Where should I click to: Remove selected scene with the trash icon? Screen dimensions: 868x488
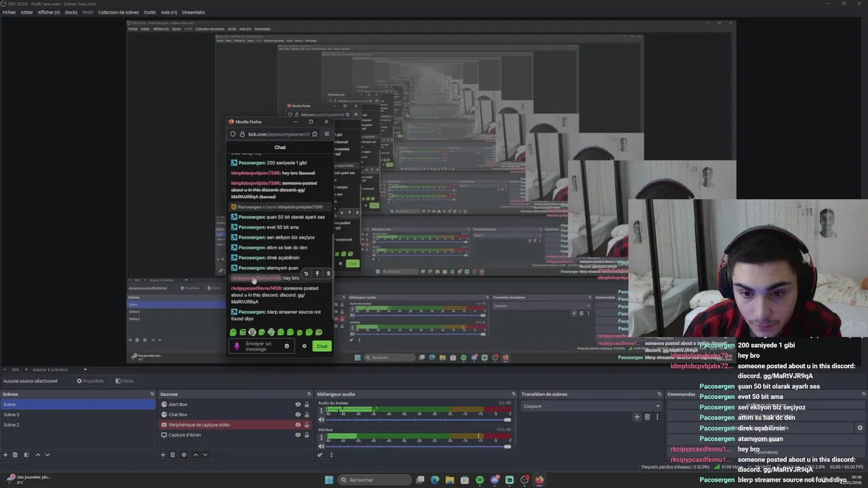click(x=15, y=455)
